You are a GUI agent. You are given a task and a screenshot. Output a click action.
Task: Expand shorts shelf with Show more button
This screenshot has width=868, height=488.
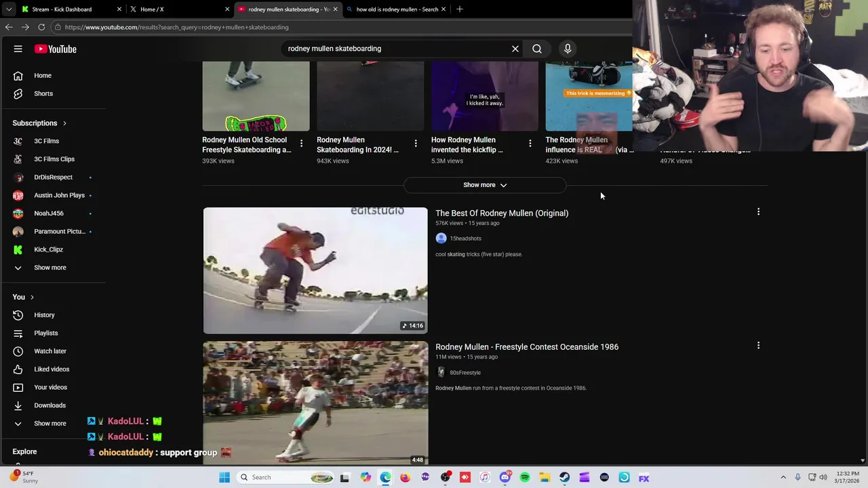point(485,185)
